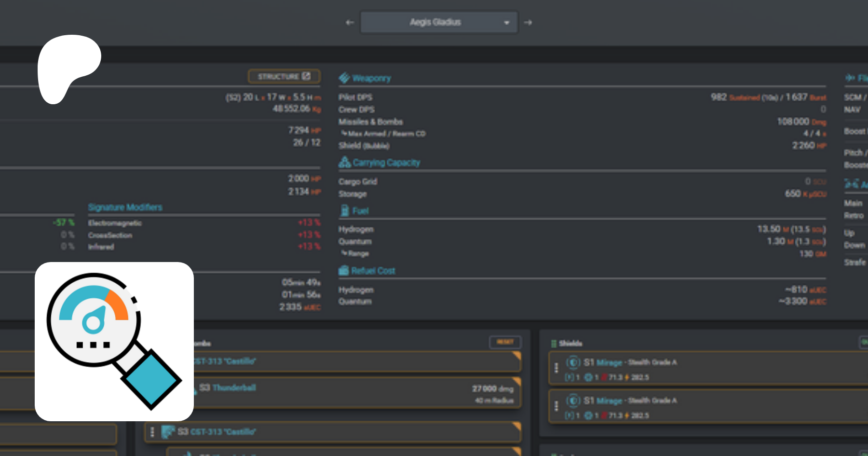The height and width of the screenshot is (456, 868).
Task: Click the green Shields section icon
Action: tap(554, 344)
